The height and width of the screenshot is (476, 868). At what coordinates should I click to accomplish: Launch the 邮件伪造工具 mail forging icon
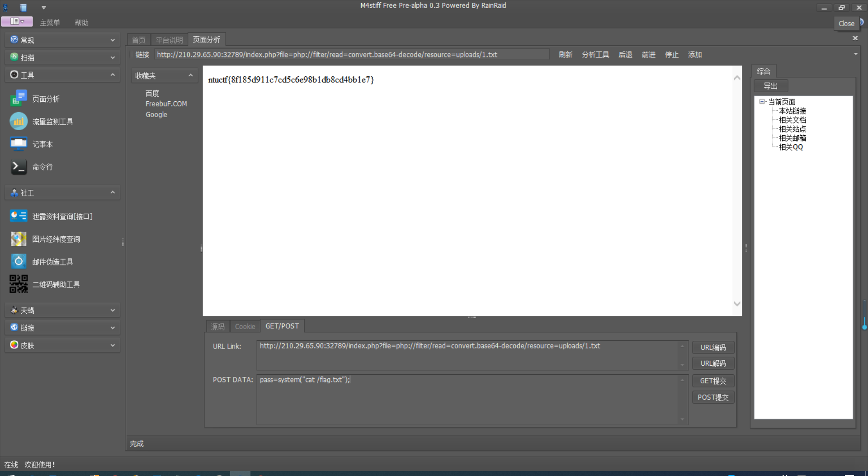point(19,261)
